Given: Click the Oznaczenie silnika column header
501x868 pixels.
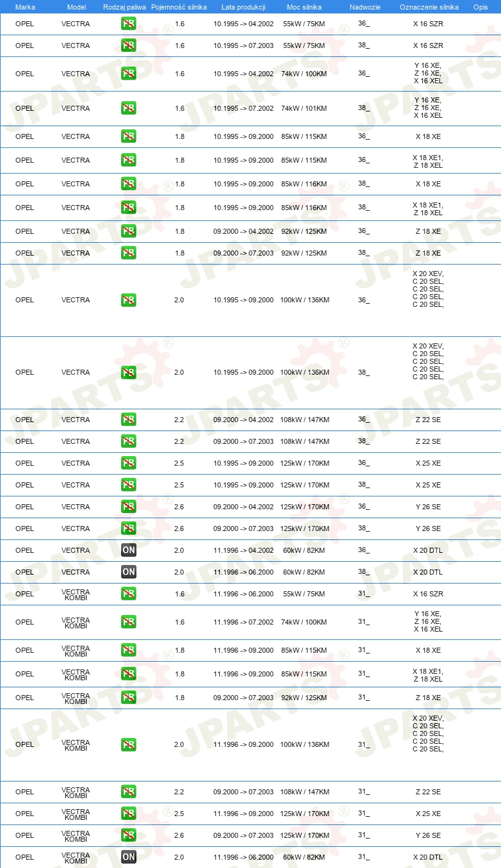Looking at the screenshot, I should coord(429,7).
